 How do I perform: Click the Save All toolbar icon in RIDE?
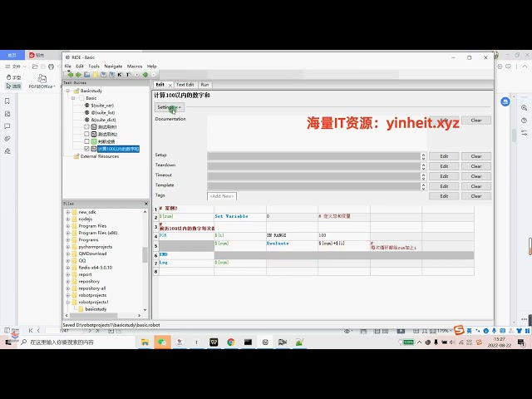[x=111, y=75]
